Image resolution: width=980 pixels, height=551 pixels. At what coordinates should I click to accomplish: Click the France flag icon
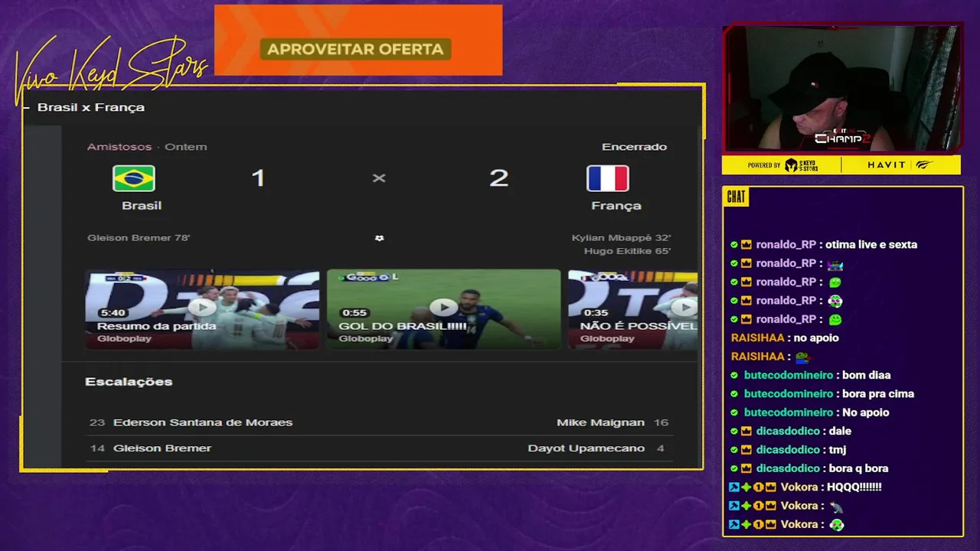[x=608, y=178]
